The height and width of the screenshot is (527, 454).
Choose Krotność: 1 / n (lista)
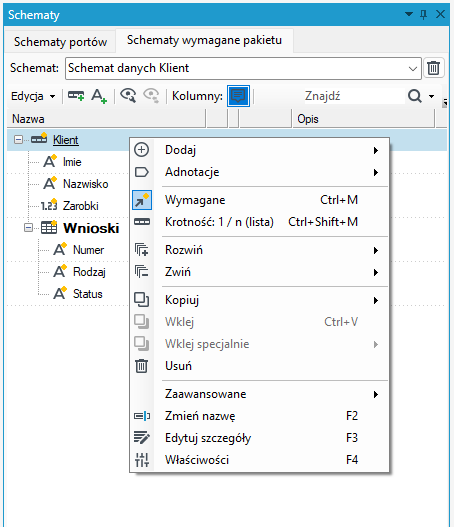(259, 222)
